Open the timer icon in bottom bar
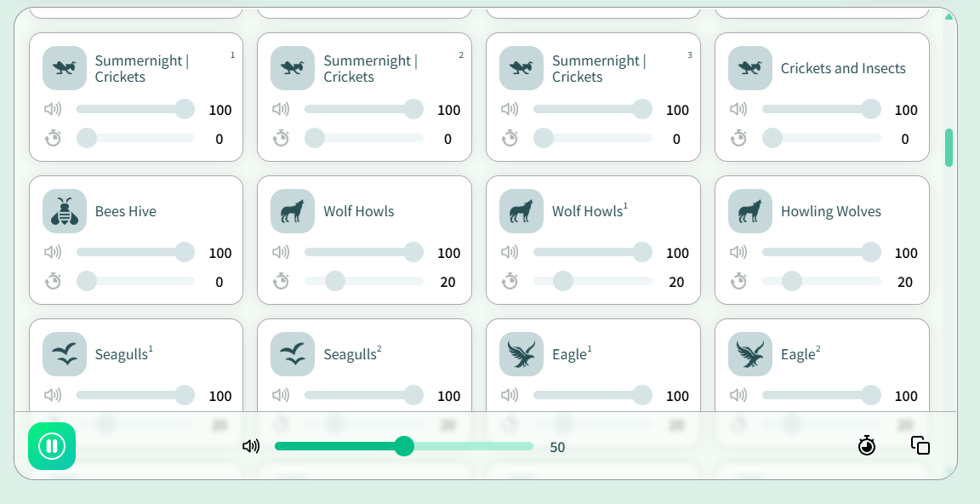The height and width of the screenshot is (504, 980). click(x=866, y=446)
